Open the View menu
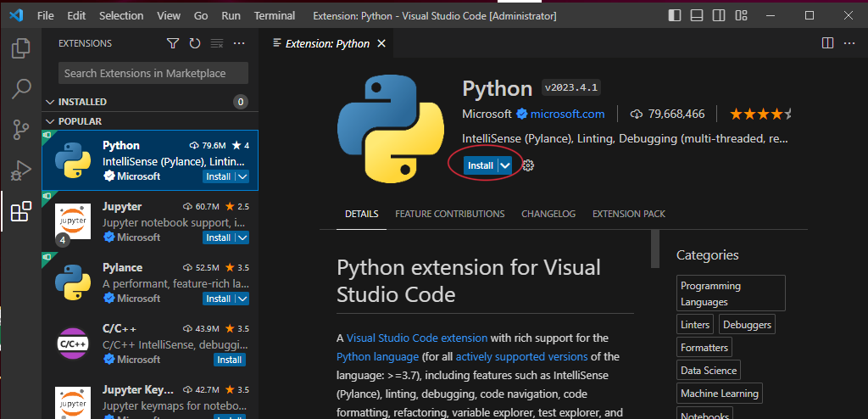The height and width of the screenshot is (419, 868). coord(169,15)
